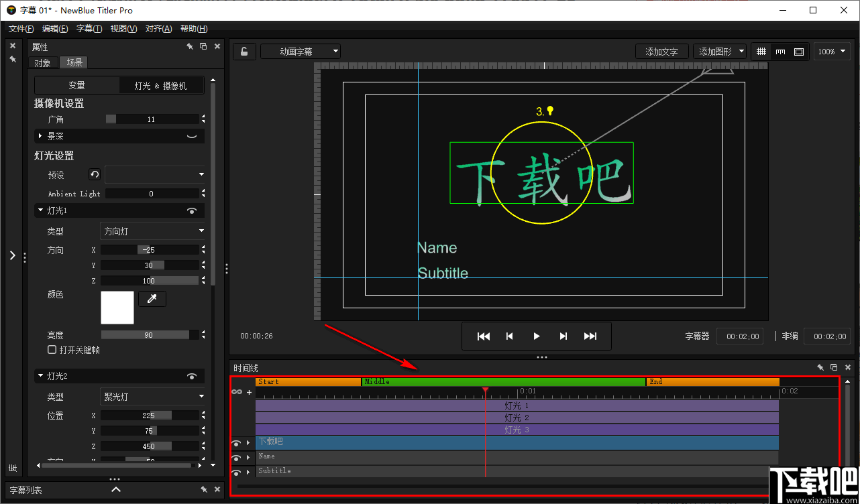The width and height of the screenshot is (860, 504).
Task: Click the plus icon to add a timeline track
Action: pyautogui.click(x=250, y=393)
